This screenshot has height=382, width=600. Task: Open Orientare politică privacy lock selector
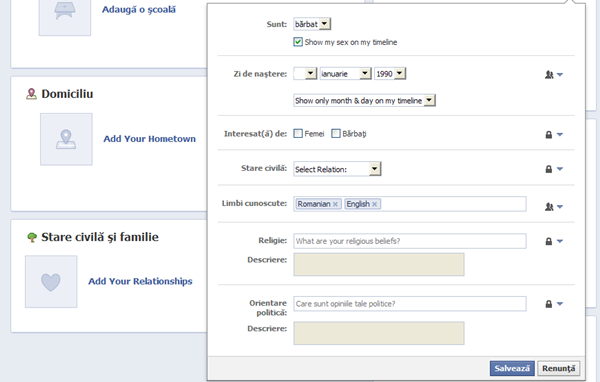[x=554, y=304]
